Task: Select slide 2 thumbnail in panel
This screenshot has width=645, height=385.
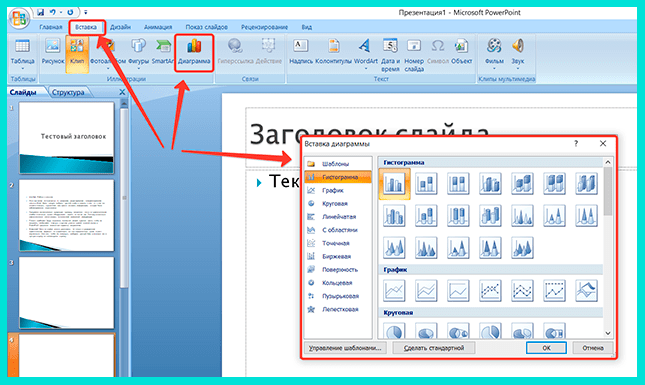Action: [x=67, y=215]
